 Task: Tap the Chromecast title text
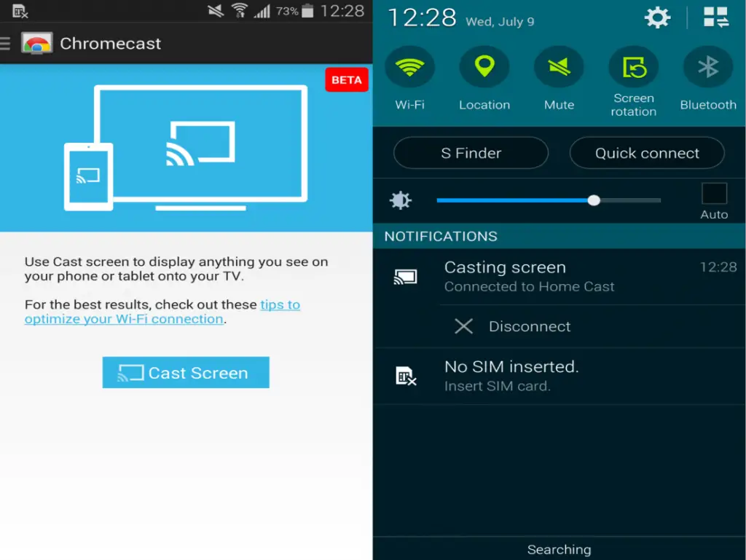tap(111, 43)
